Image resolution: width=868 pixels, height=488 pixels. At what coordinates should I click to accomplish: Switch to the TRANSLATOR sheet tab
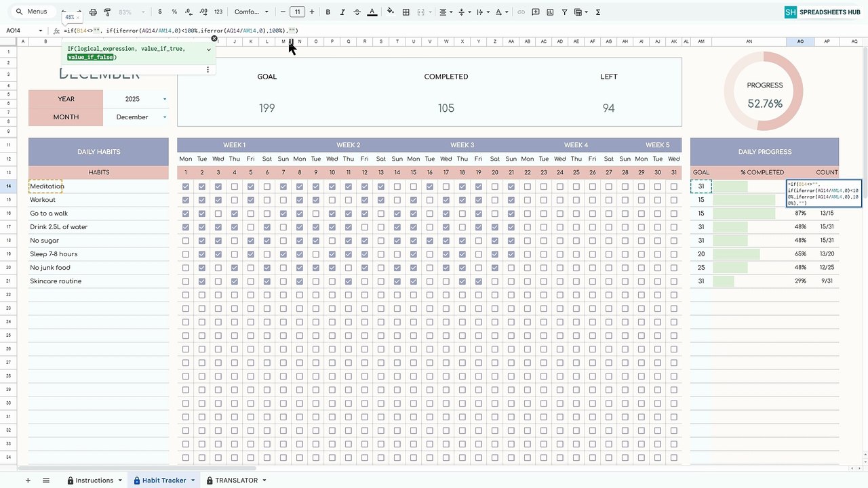236,480
